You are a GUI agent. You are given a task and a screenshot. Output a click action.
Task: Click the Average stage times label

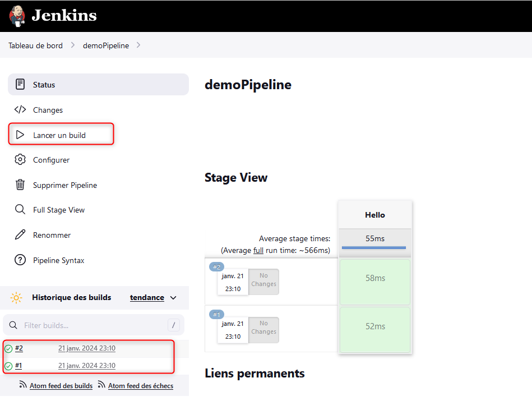(x=294, y=238)
